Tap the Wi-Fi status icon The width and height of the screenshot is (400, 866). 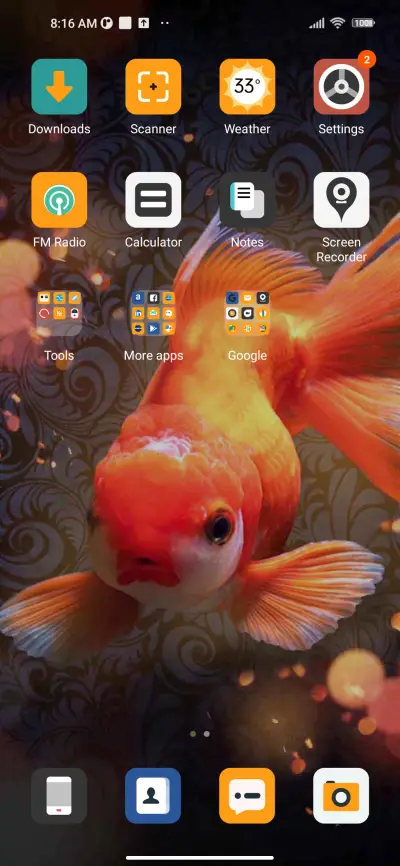pos(337,23)
